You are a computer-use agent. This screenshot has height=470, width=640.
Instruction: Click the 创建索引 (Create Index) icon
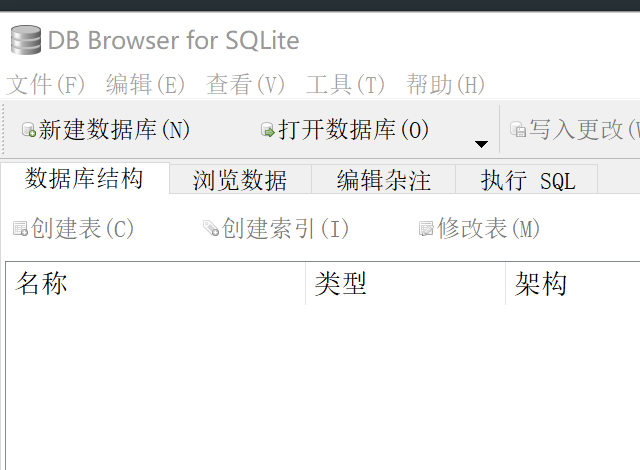(211, 229)
